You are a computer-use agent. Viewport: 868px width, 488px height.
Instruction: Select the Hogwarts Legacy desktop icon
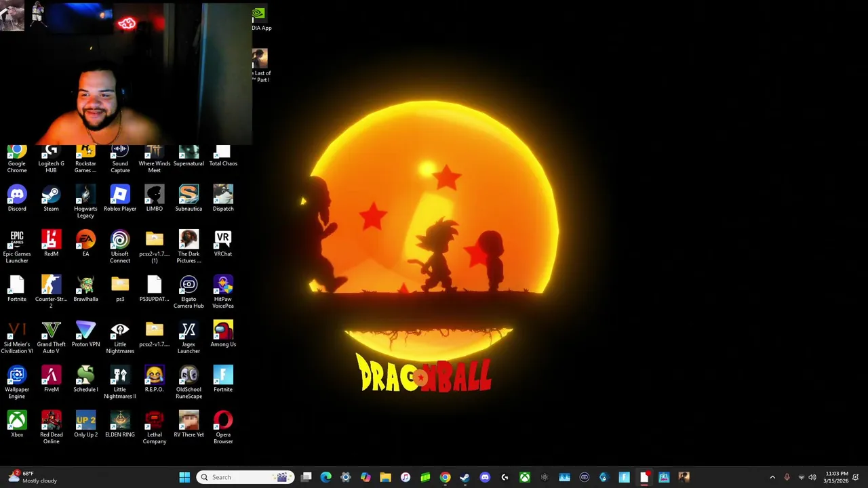(85, 201)
